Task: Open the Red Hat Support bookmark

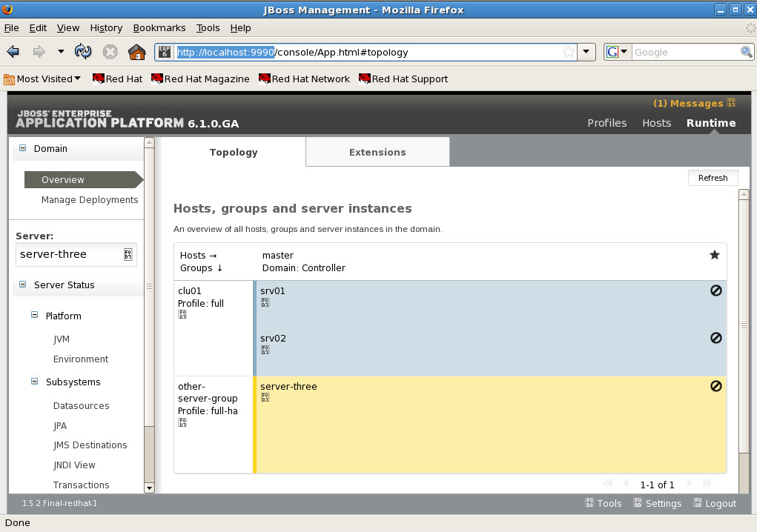Action: 403,79
